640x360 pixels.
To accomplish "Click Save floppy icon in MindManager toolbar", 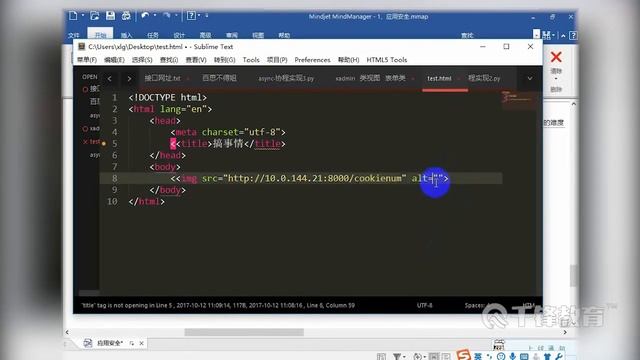I will tap(110, 16).
